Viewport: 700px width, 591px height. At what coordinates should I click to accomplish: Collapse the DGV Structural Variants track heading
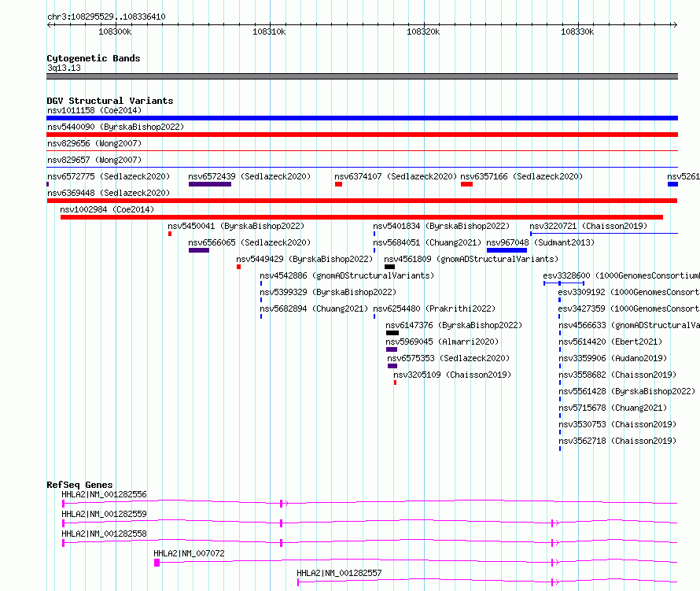110,101
